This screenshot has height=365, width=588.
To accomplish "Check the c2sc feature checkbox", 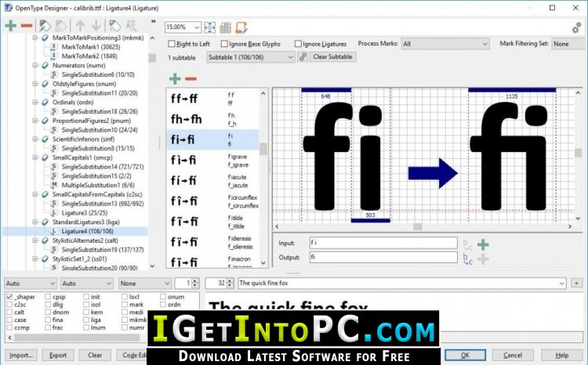I will (9, 305).
